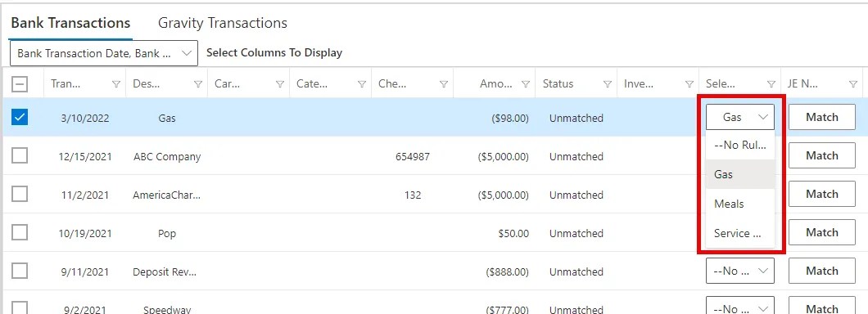Tick the checkbox for the Pop row

pos(20,233)
